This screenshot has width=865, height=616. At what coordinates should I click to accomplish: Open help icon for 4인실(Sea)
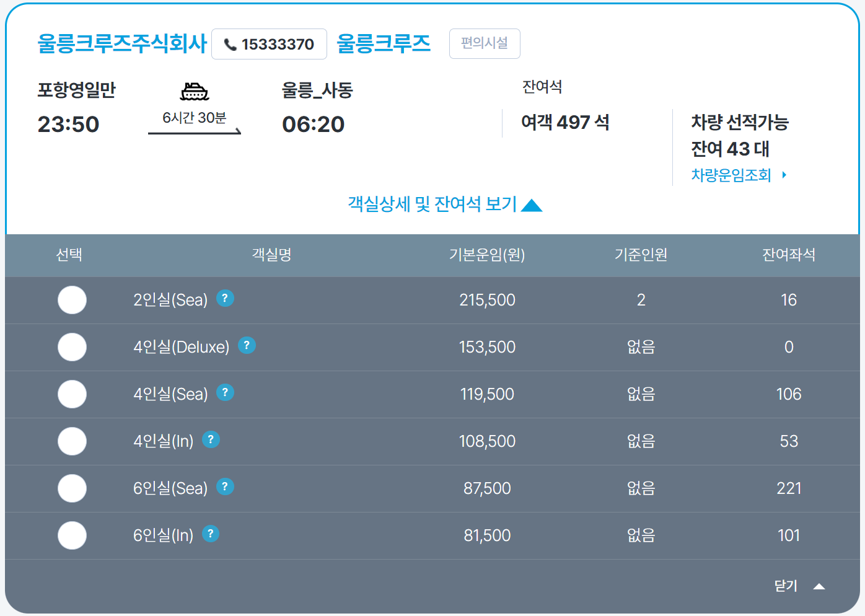[225, 393]
